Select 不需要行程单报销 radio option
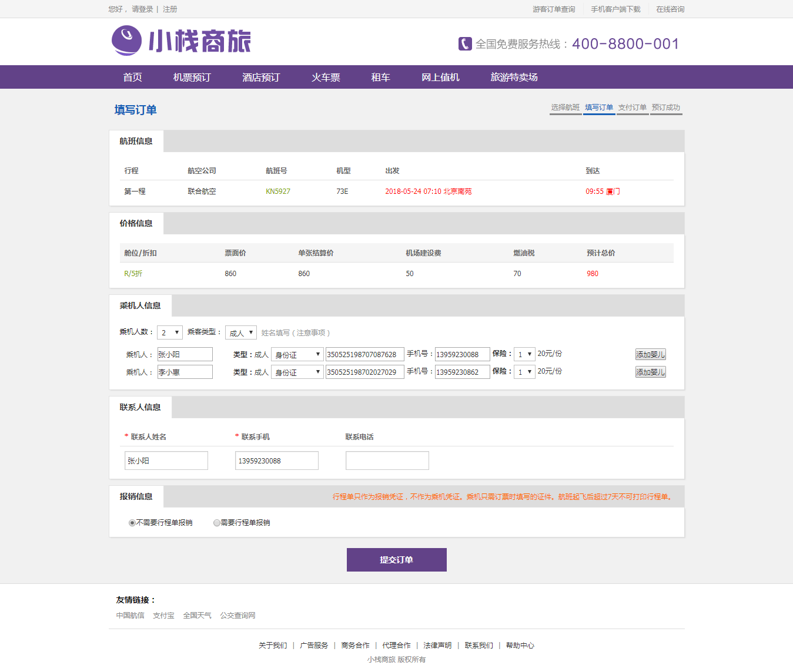This screenshot has width=793, height=672. tap(132, 523)
